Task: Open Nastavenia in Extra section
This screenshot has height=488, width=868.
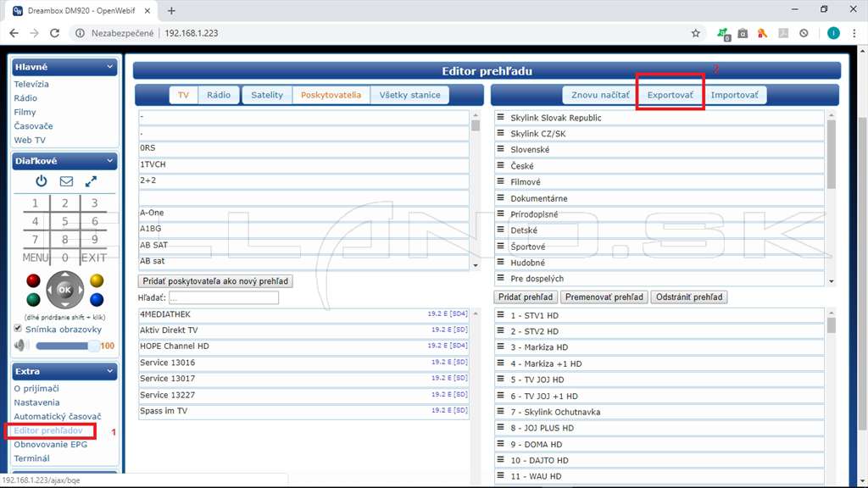Action: click(36, 402)
